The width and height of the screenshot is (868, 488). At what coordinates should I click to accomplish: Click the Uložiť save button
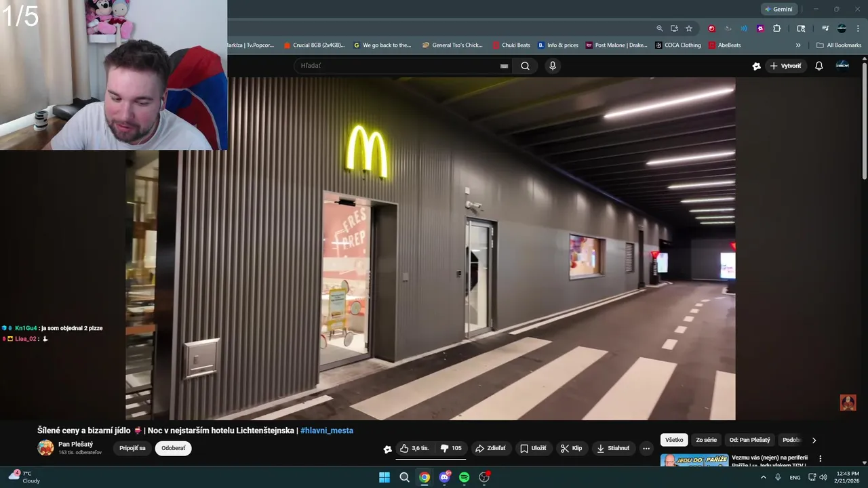tap(533, 448)
